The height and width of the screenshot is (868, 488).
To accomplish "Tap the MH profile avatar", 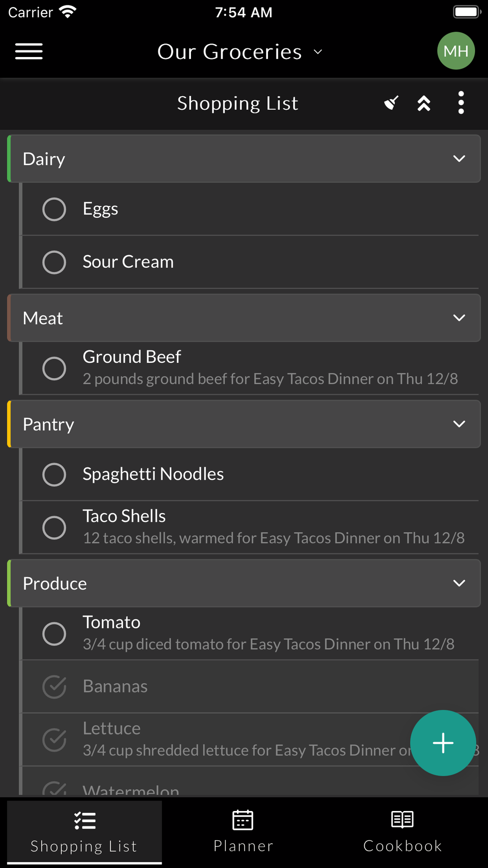I will (455, 51).
